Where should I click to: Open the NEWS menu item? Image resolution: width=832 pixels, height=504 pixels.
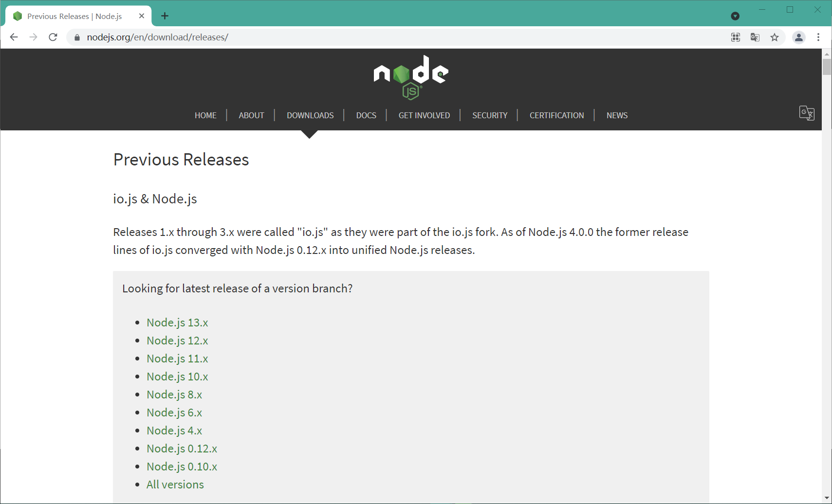click(617, 115)
